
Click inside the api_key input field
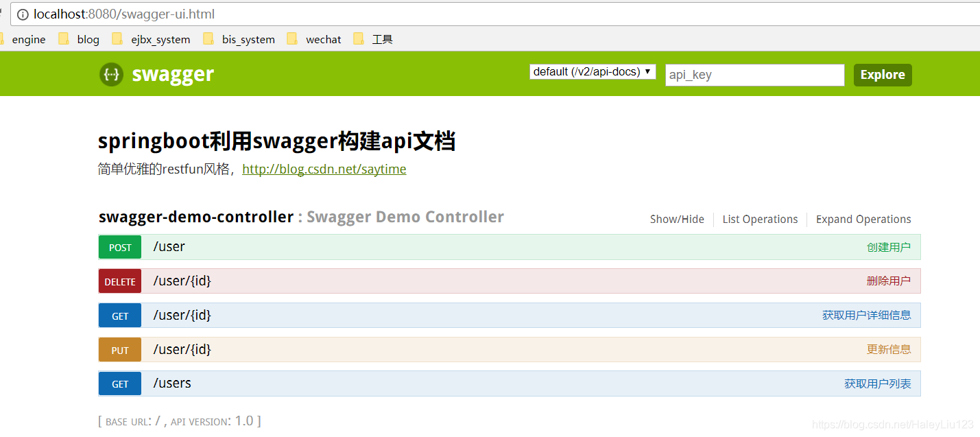(754, 75)
